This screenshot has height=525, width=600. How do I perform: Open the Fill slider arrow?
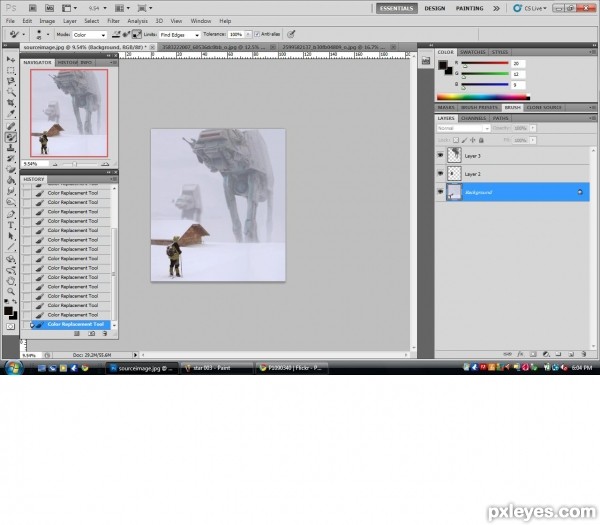[x=533, y=140]
